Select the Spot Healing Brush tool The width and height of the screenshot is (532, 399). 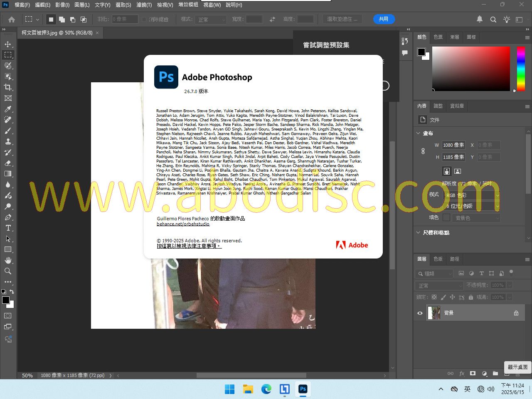coord(8,120)
